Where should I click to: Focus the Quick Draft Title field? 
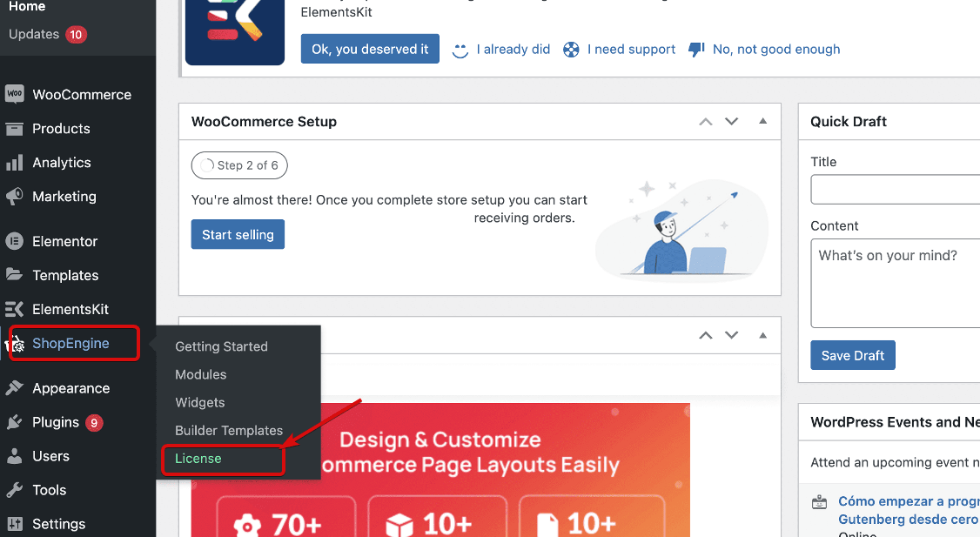(895, 190)
